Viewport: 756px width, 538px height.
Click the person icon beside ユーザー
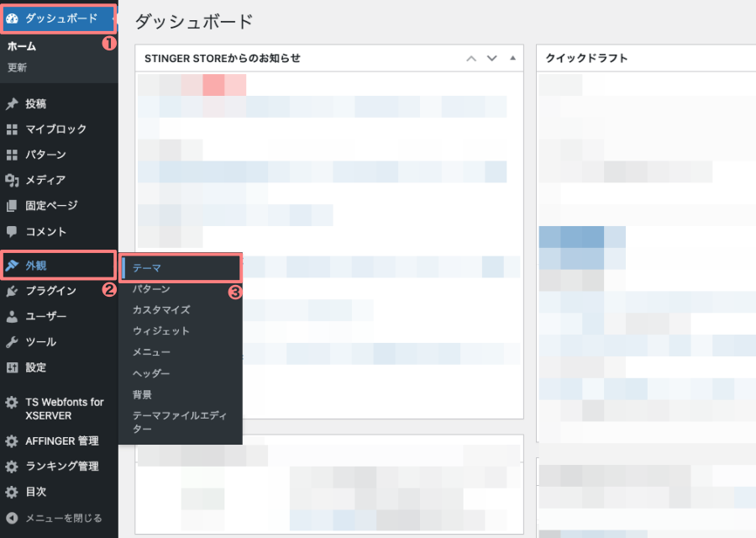[12, 317]
